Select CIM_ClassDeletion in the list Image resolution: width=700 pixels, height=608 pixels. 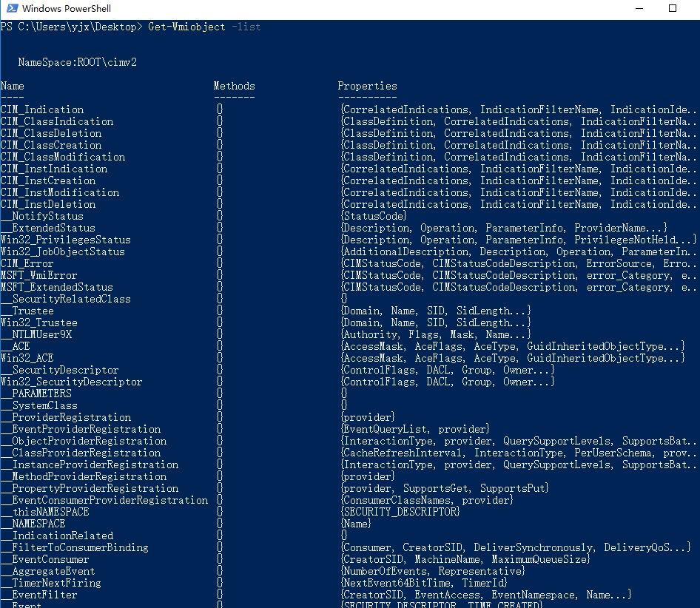[51, 133]
